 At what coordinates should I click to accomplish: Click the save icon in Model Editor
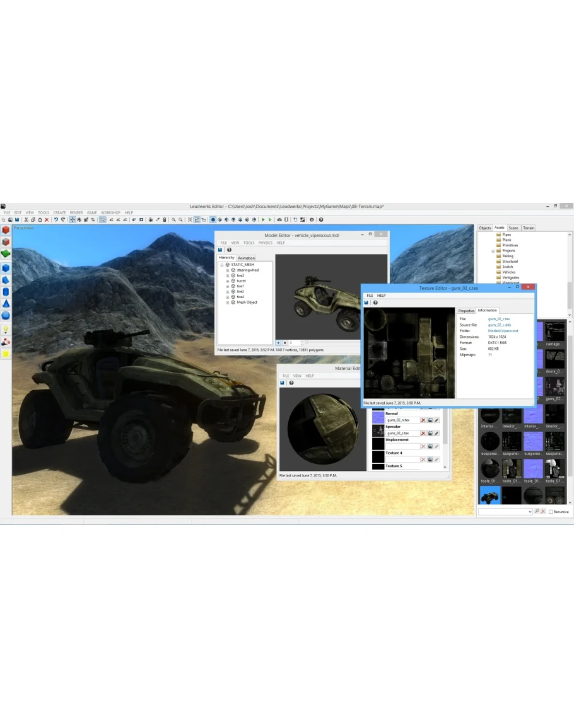(220, 250)
